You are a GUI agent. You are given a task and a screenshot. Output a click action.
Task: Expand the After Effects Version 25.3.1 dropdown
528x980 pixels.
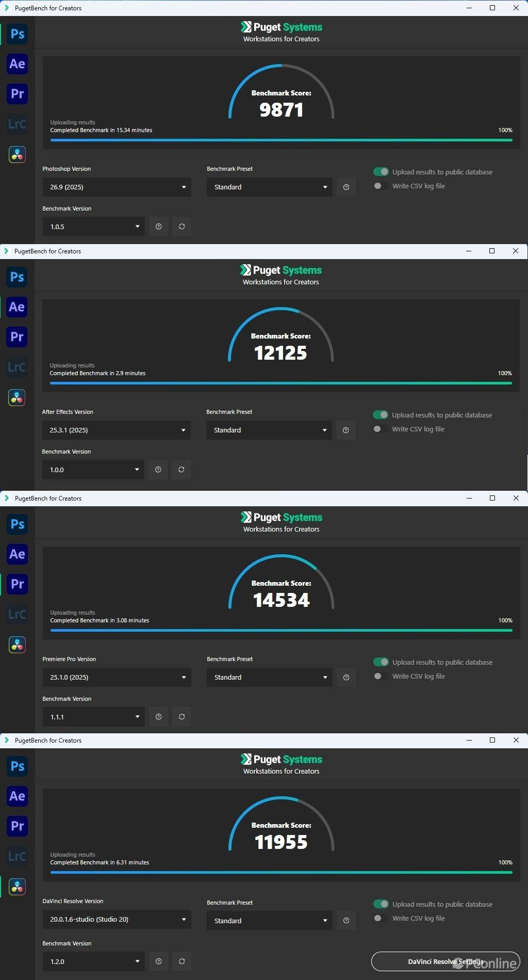click(x=116, y=430)
